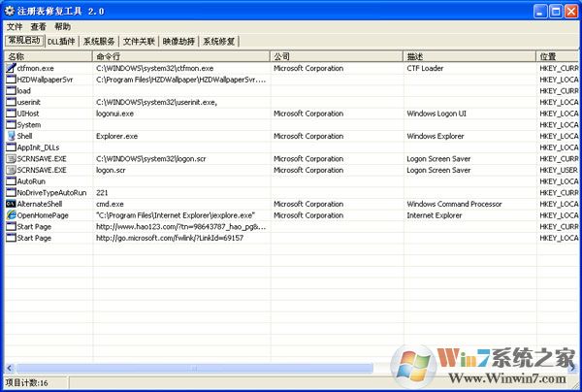
Task: Click icon of SCRNSAVE.EXE with logon.scr full path
Action: [11, 158]
